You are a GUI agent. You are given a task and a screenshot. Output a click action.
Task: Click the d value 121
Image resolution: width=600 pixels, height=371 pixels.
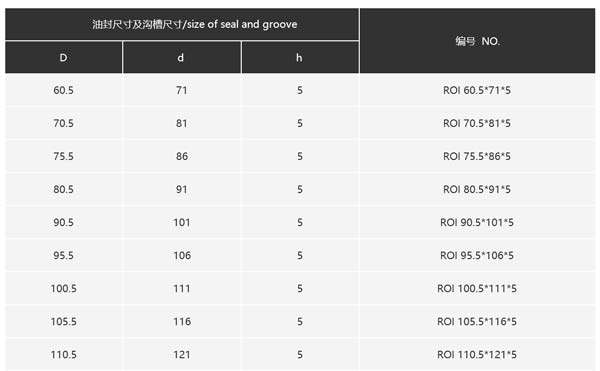pos(182,355)
